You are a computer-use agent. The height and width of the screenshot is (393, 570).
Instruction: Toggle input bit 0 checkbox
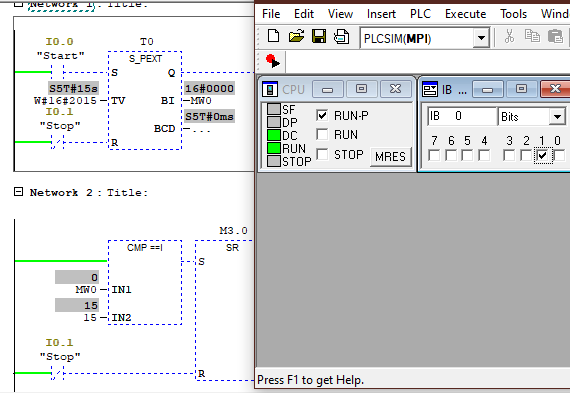coord(559,156)
